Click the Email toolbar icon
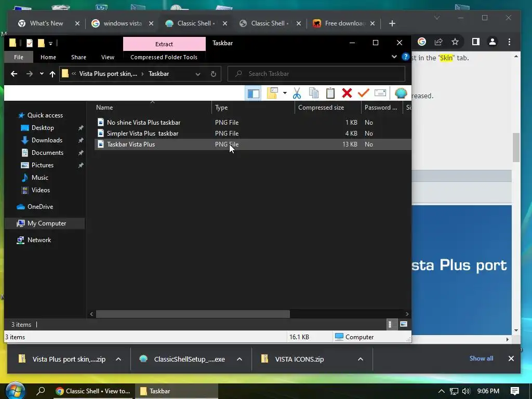 pyautogui.click(x=380, y=93)
